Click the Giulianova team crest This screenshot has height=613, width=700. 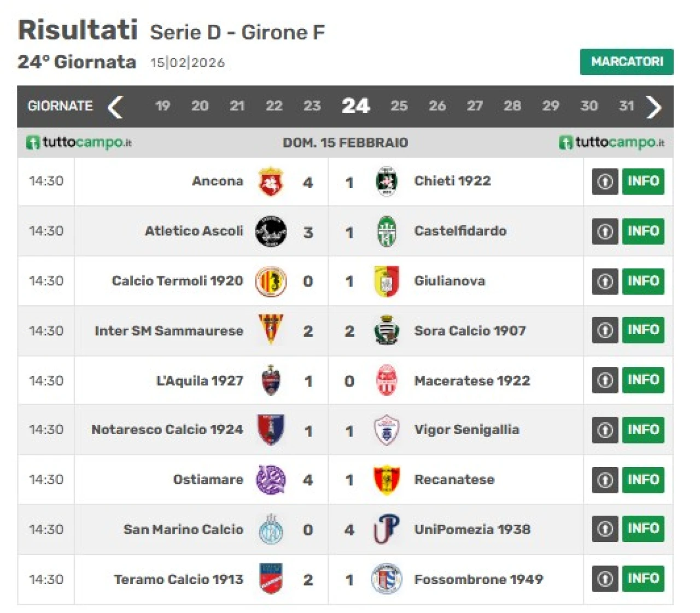386,281
